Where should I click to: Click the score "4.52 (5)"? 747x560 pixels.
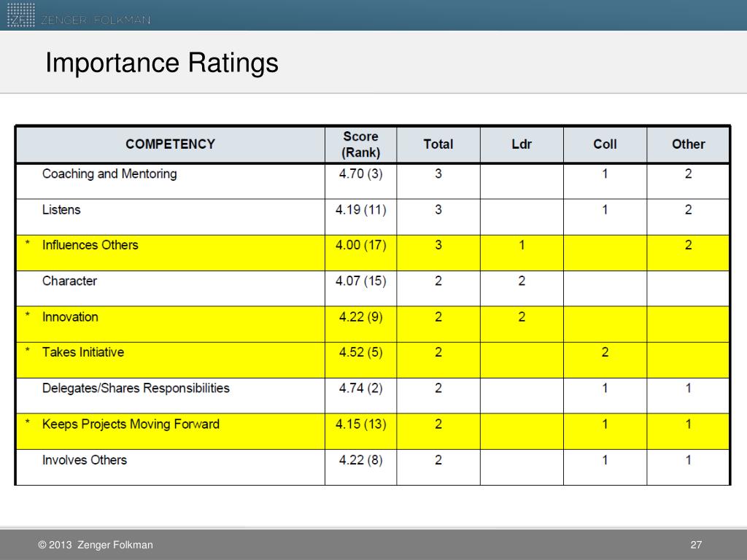click(360, 352)
